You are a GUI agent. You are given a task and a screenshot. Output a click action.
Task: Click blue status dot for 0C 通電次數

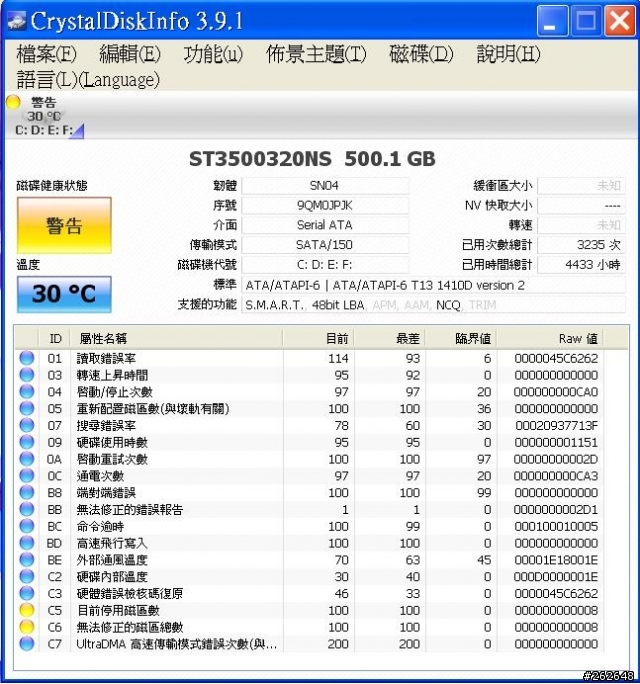pyautogui.click(x=27, y=475)
